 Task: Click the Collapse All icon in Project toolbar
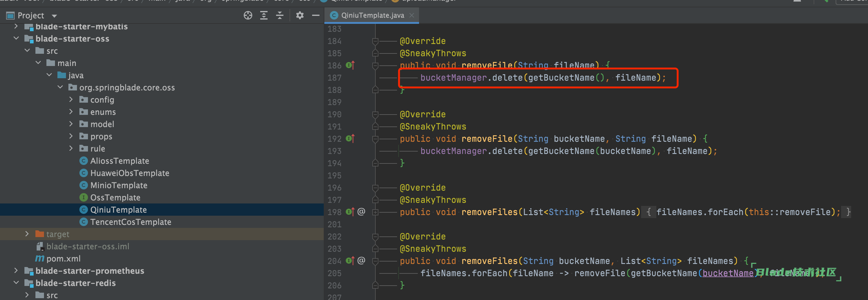click(280, 16)
